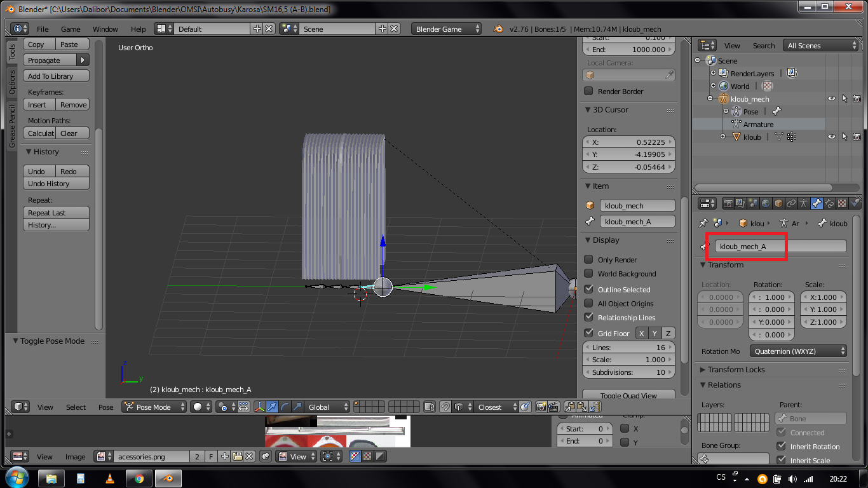Open the Quaternion (WXYZ) rotation mode dropdown
This screenshot has height=488, width=868.
pos(799,351)
